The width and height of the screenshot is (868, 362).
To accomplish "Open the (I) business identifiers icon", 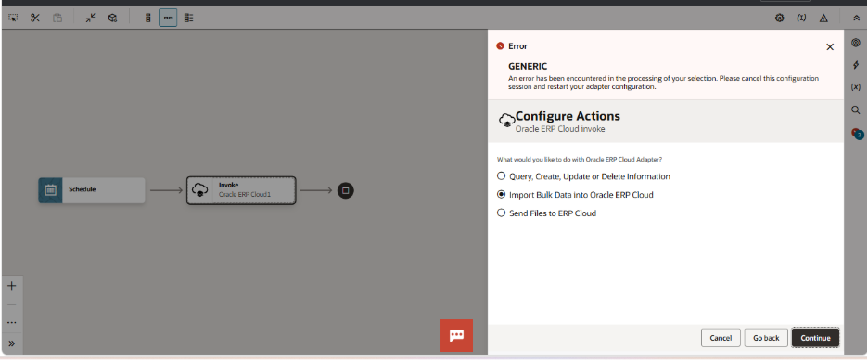I will (x=801, y=18).
